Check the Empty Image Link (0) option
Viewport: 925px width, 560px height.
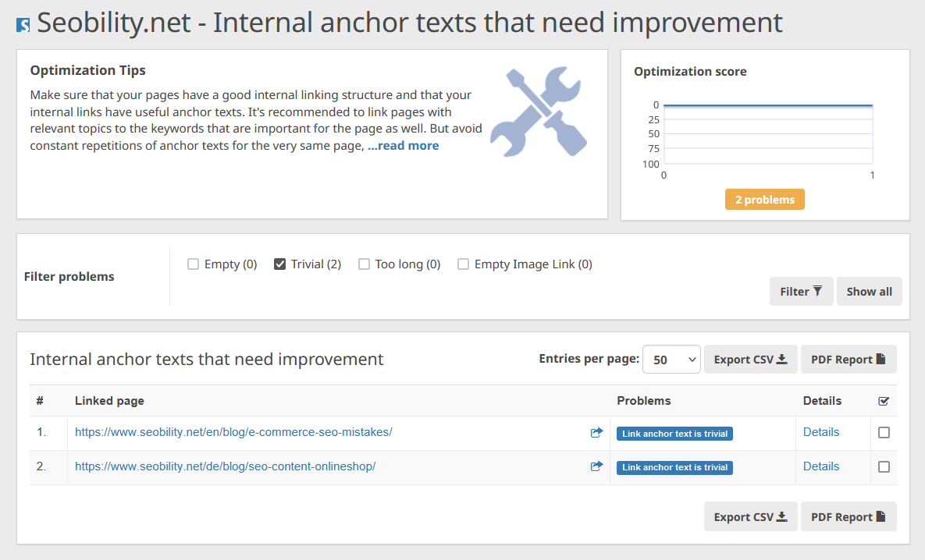point(464,264)
